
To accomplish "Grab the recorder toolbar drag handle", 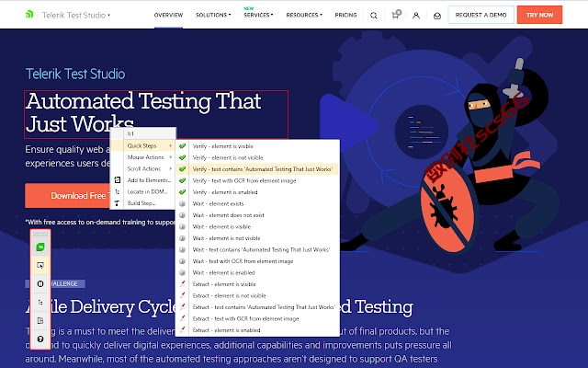I will 40,235.
